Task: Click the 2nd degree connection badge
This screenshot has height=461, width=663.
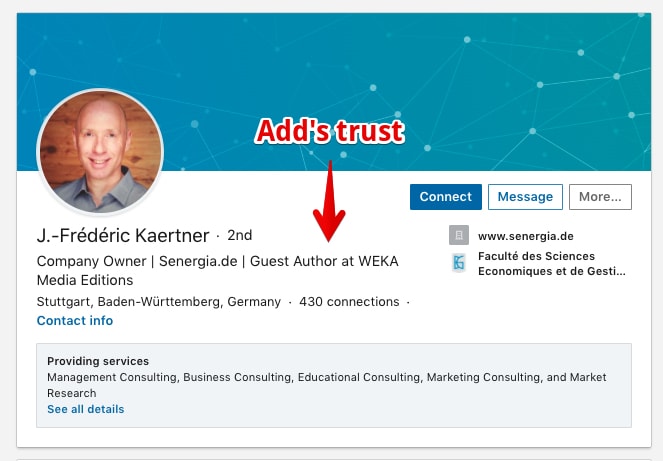Action: pyautogui.click(x=240, y=235)
